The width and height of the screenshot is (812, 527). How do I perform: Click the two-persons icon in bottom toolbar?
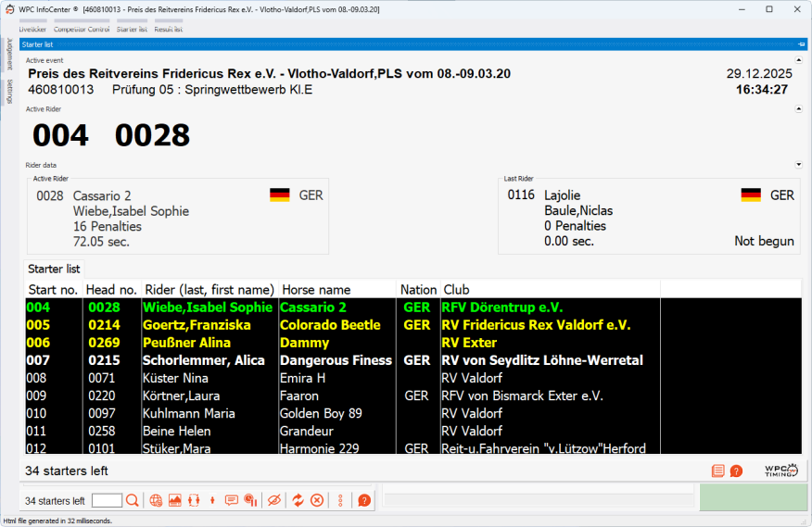point(193,500)
